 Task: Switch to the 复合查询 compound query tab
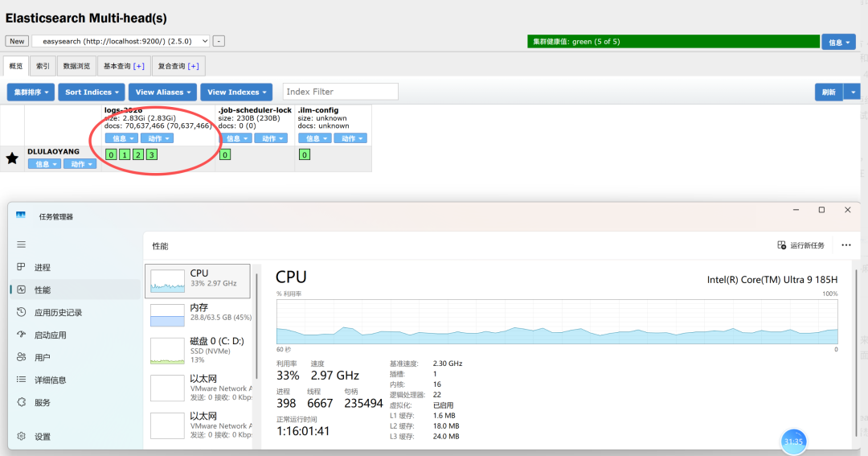pyautogui.click(x=171, y=66)
